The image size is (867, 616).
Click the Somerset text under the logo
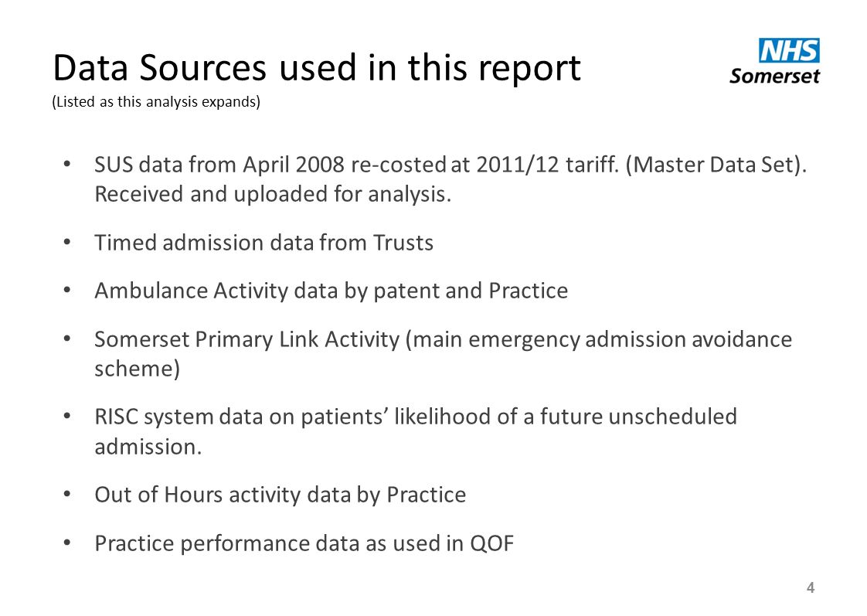click(x=775, y=76)
